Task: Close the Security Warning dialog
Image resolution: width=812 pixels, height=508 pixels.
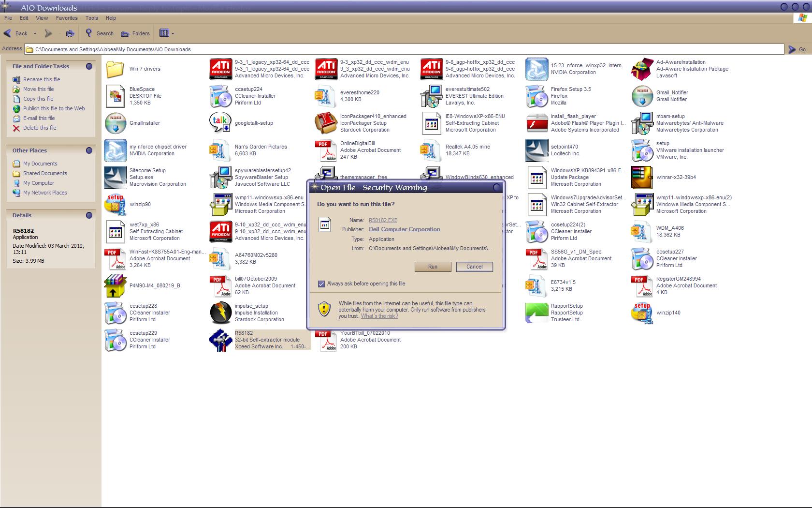Action: (x=496, y=187)
